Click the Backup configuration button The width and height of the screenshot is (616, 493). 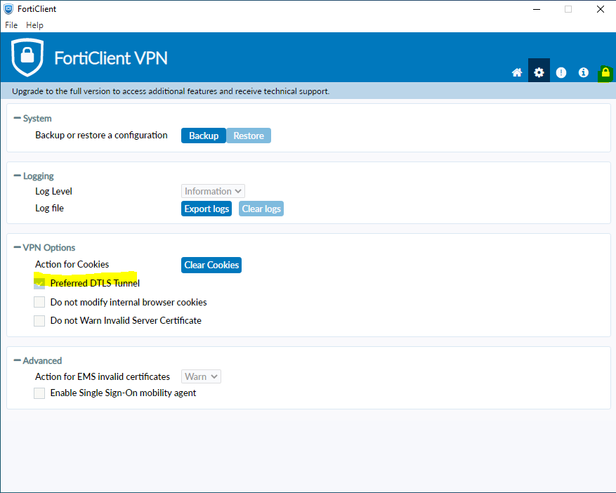click(204, 135)
